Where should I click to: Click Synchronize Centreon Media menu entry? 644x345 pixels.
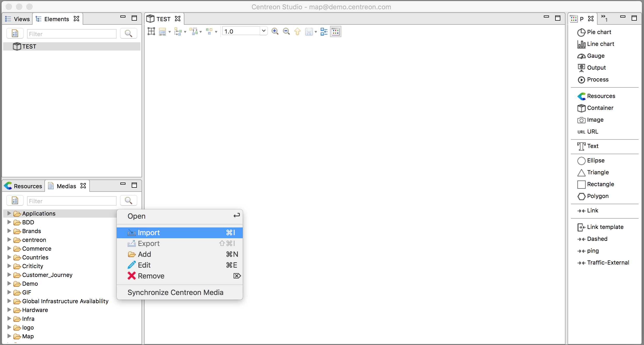(175, 292)
